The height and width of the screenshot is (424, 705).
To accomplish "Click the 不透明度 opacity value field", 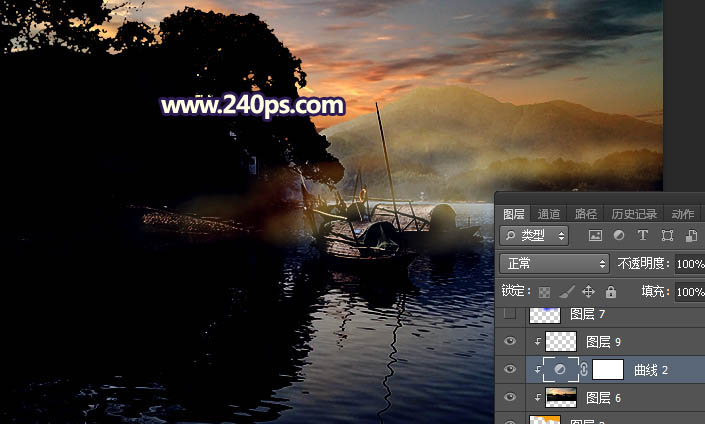I will tap(689, 264).
